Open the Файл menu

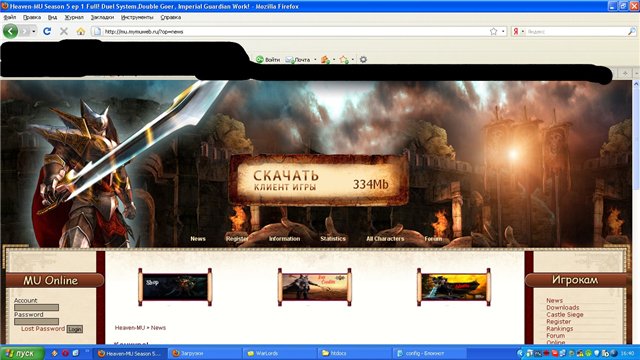tap(10, 18)
